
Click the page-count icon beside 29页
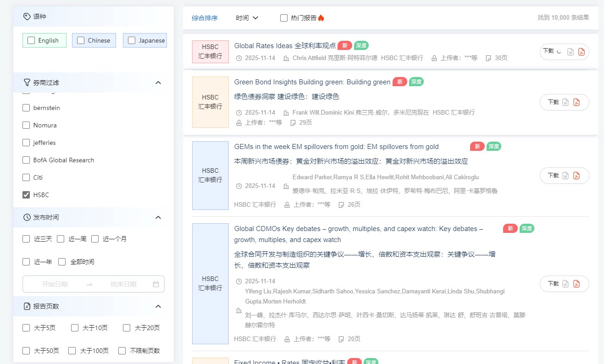pyautogui.click(x=293, y=123)
